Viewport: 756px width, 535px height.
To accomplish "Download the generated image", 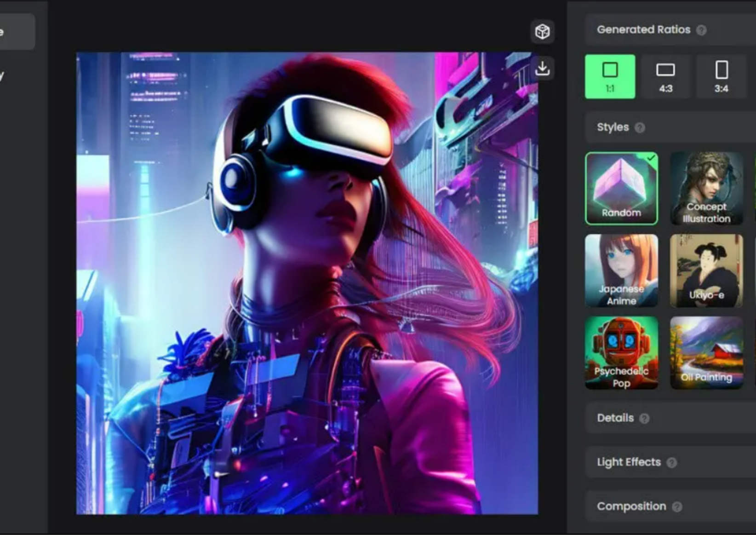I will 542,69.
